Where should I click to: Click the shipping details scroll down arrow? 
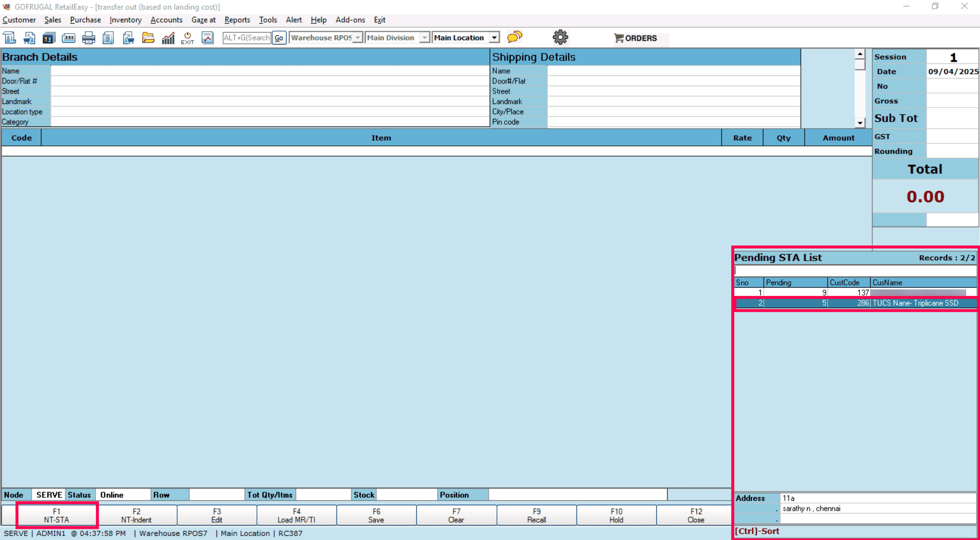click(860, 123)
